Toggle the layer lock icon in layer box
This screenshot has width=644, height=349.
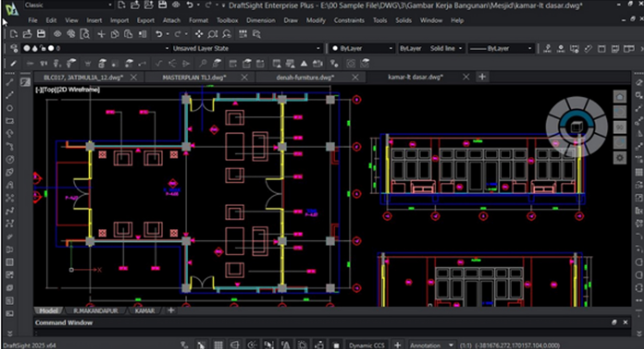point(43,48)
